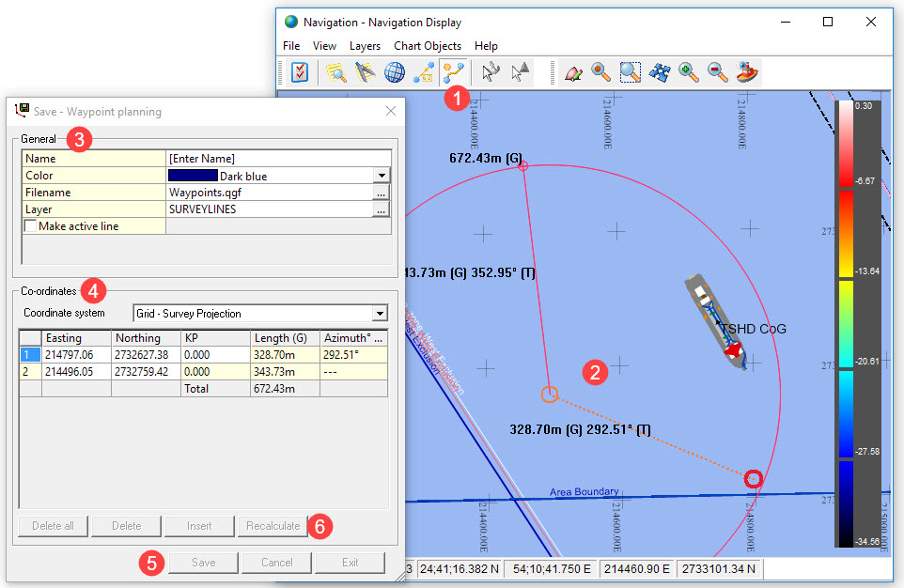904x588 pixels.
Task: Open the Chart Objects menu
Action: click(x=428, y=45)
